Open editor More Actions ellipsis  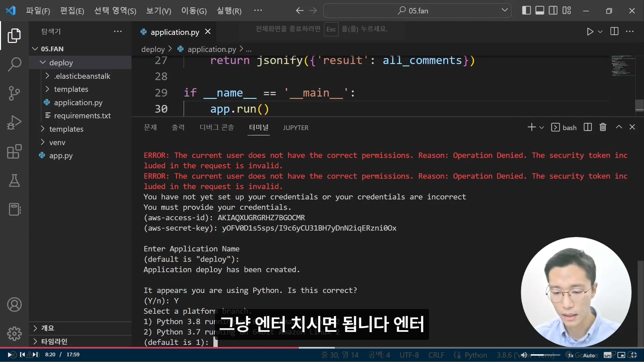tap(630, 32)
